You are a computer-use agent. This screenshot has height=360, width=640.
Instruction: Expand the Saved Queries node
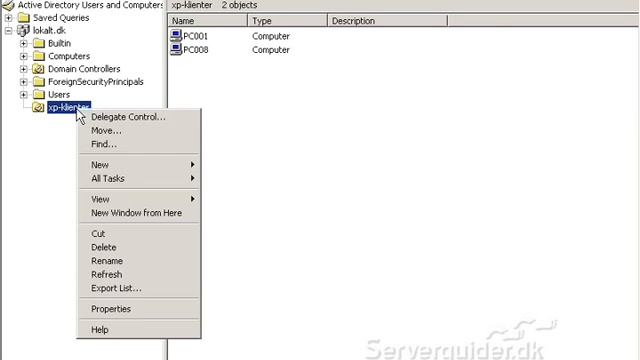[9, 18]
